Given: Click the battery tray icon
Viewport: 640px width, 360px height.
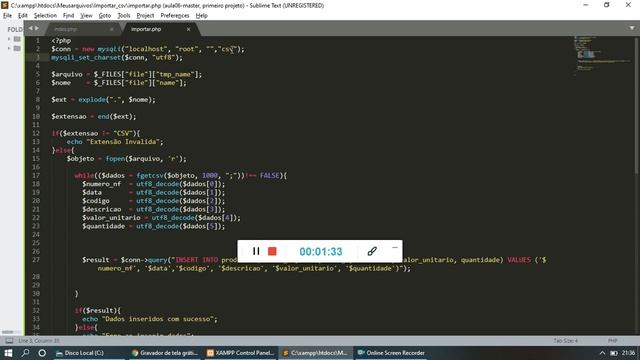Looking at the screenshot, I should point(613,353).
